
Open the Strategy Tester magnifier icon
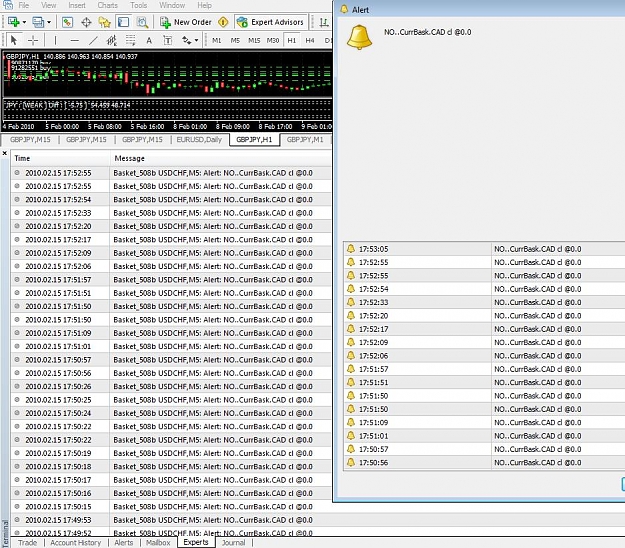142,22
